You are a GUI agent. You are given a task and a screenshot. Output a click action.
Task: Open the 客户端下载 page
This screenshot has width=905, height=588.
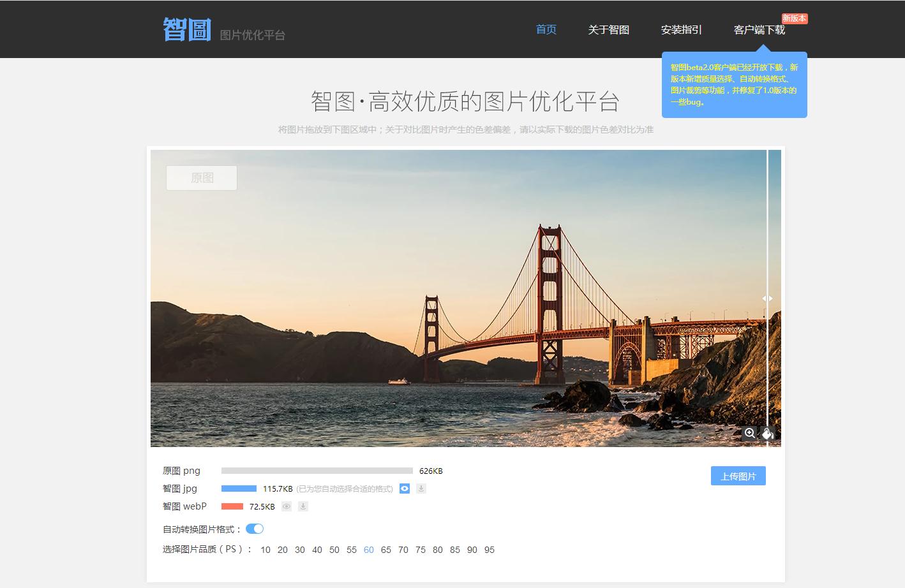pyautogui.click(x=759, y=29)
